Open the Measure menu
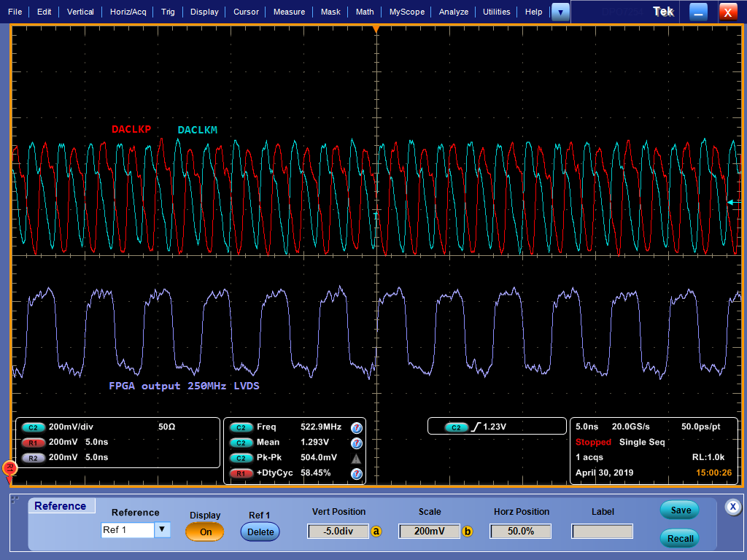 pos(289,12)
